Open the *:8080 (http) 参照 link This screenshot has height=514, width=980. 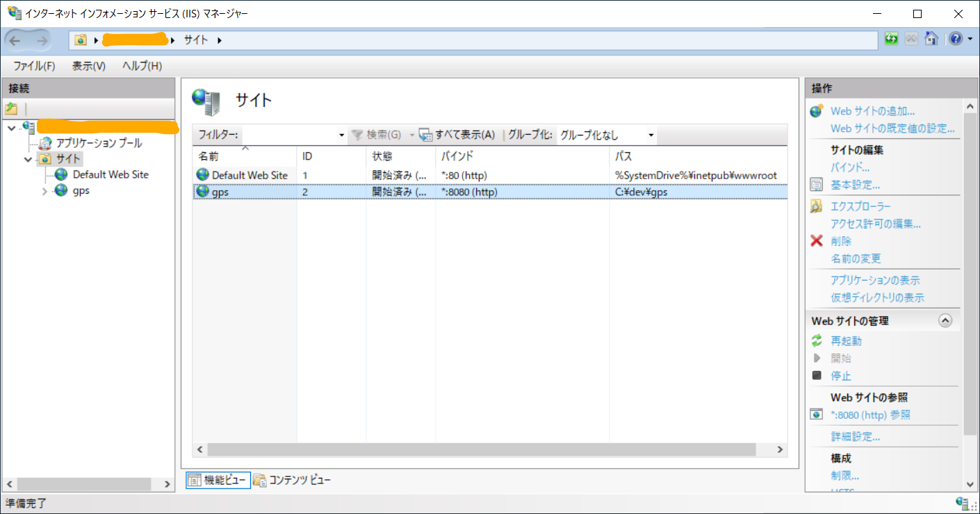click(x=870, y=415)
